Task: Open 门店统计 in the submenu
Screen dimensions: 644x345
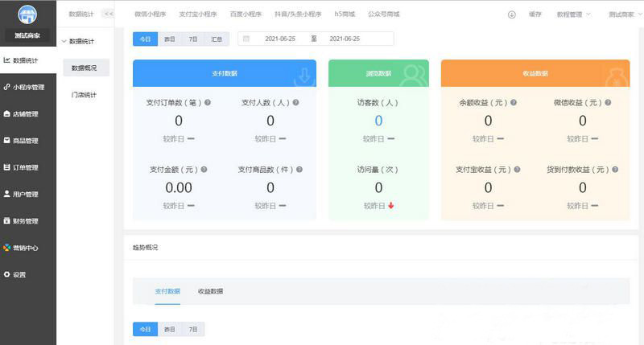Action: click(84, 95)
